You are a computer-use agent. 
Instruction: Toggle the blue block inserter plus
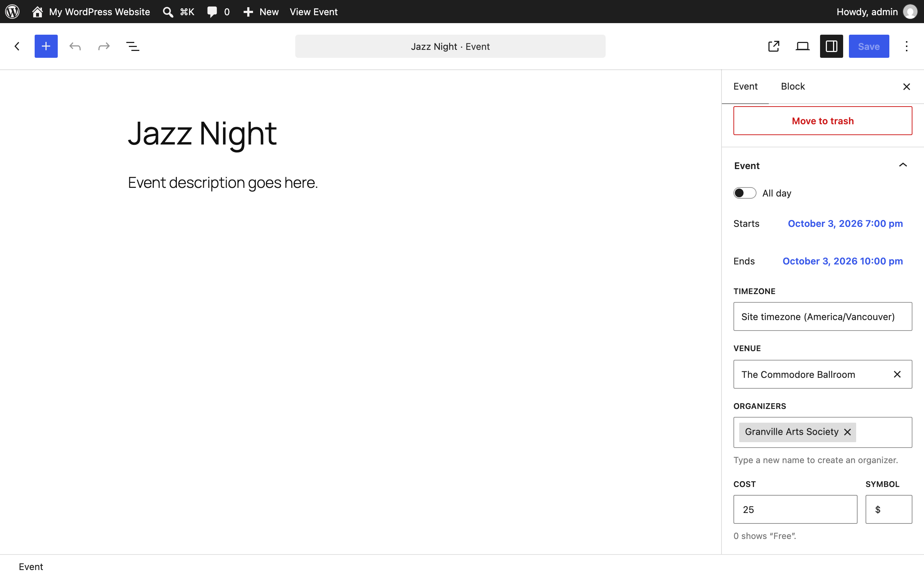(x=46, y=46)
